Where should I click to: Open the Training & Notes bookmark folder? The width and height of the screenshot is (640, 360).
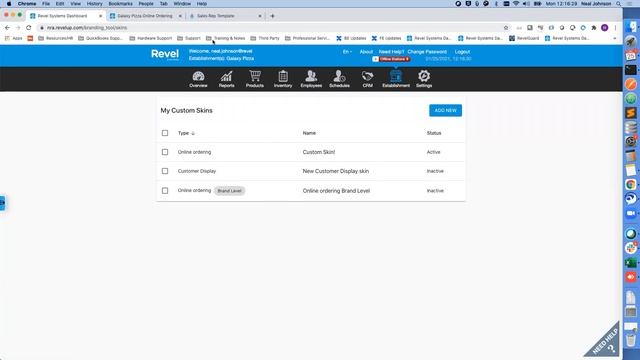click(226, 38)
